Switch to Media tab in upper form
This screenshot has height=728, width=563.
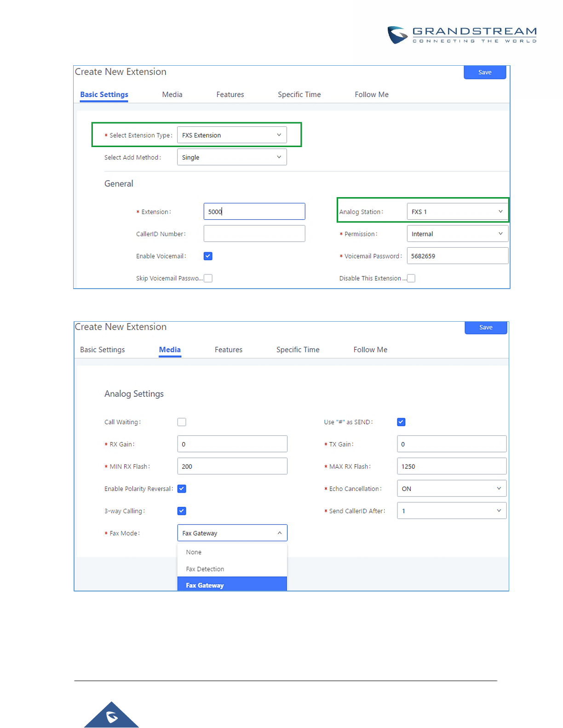[172, 94]
